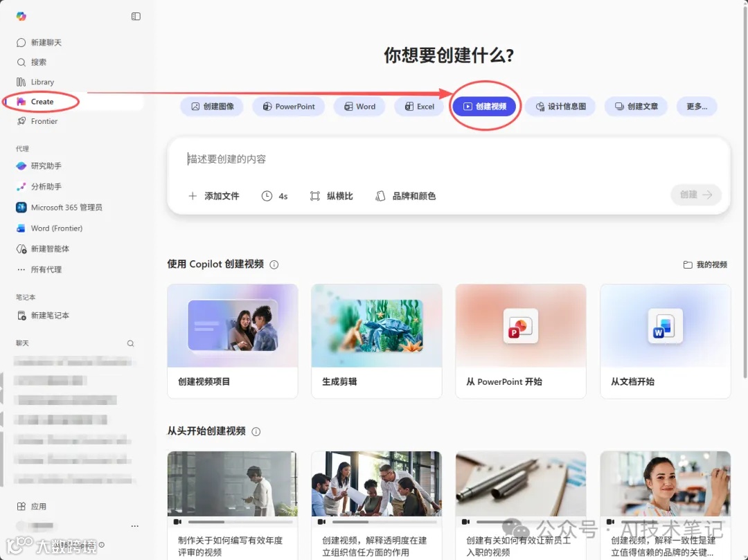
Task: Choose 设计信息图 chip
Action: 560,107
